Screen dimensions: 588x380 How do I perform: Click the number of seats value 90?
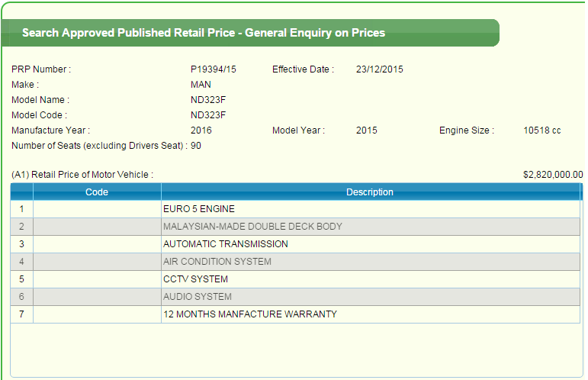click(196, 146)
